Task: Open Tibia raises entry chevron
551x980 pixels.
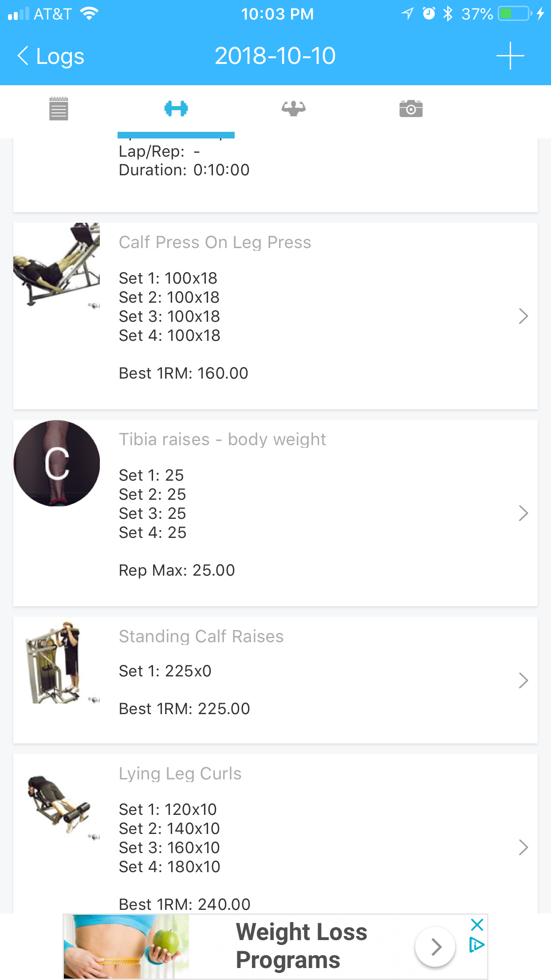Action: [x=523, y=513]
